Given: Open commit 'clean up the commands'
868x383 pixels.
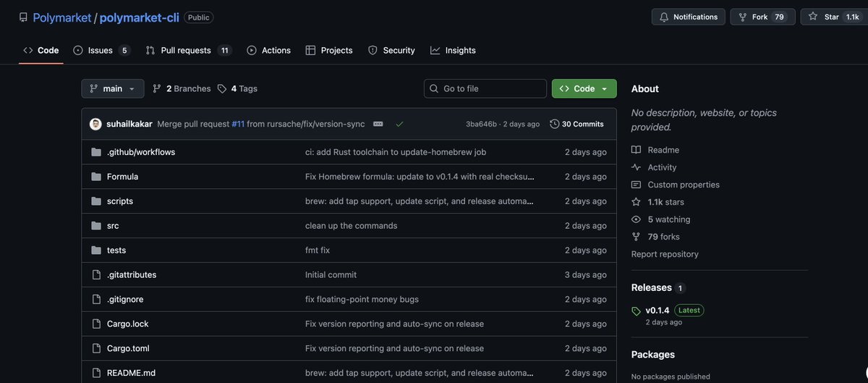Looking at the screenshot, I should coord(352,226).
